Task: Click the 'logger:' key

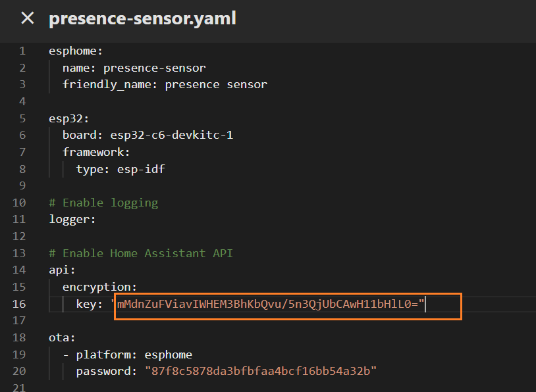Action: pyautogui.click(x=72, y=220)
